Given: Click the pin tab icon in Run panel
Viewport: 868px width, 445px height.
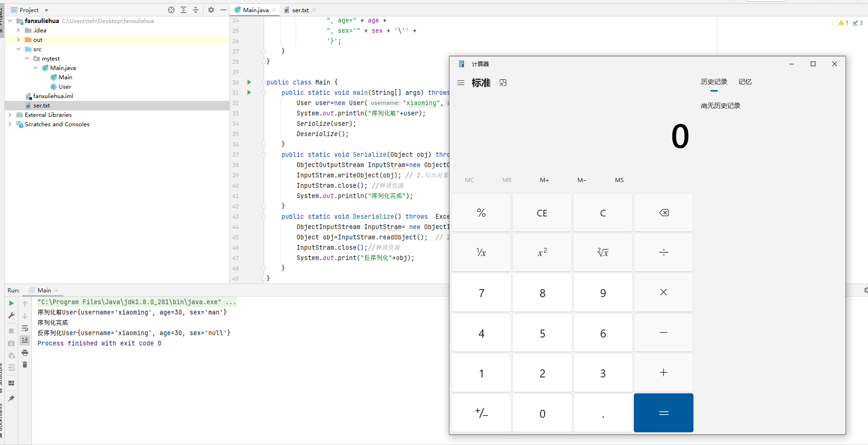Looking at the screenshot, I should point(11,399).
